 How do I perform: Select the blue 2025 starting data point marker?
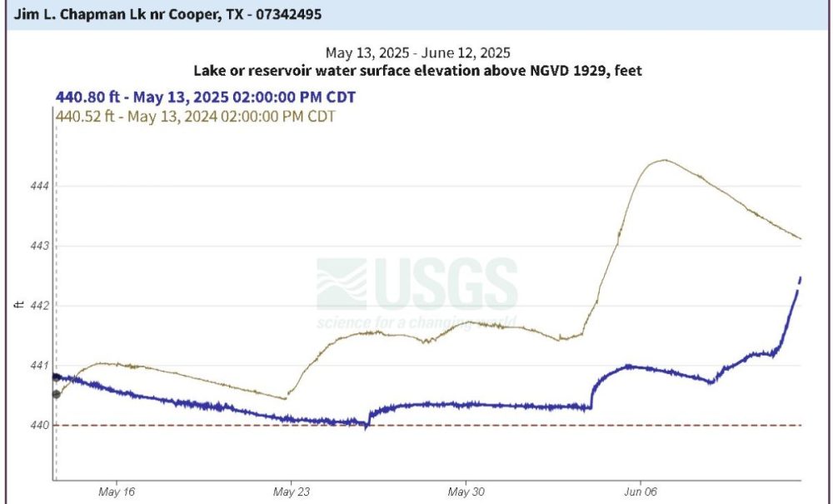57,377
